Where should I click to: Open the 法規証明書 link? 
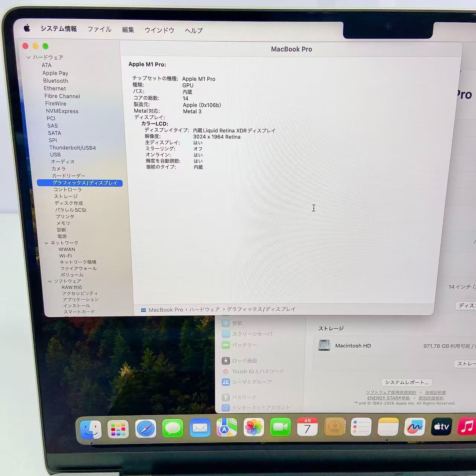435,392
